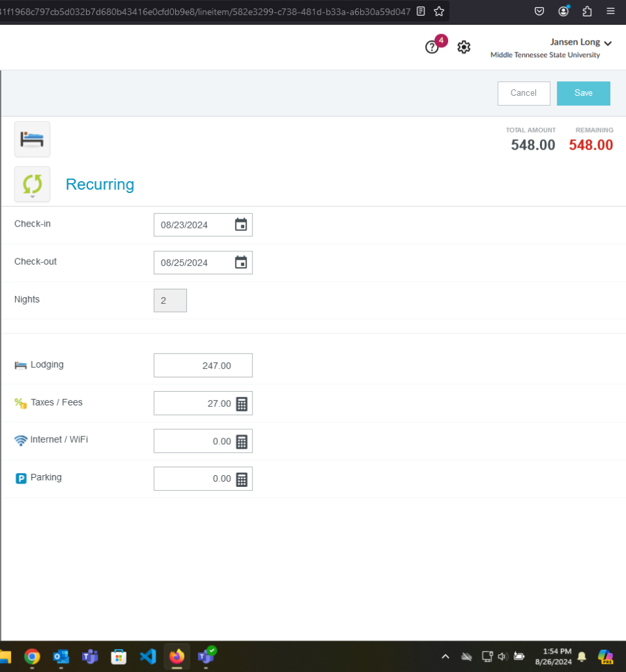Open the Check-in calendar picker
This screenshot has width=626, height=672.
pos(241,224)
